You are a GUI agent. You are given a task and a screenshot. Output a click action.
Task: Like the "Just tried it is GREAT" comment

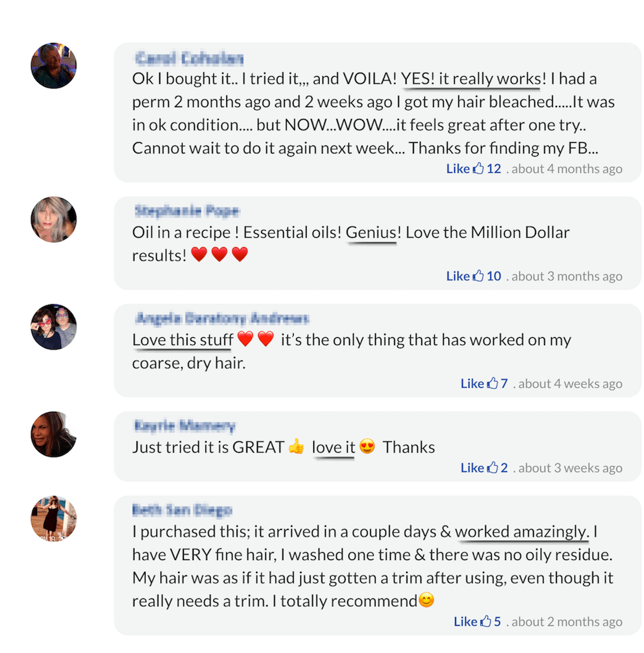(472, 468)
